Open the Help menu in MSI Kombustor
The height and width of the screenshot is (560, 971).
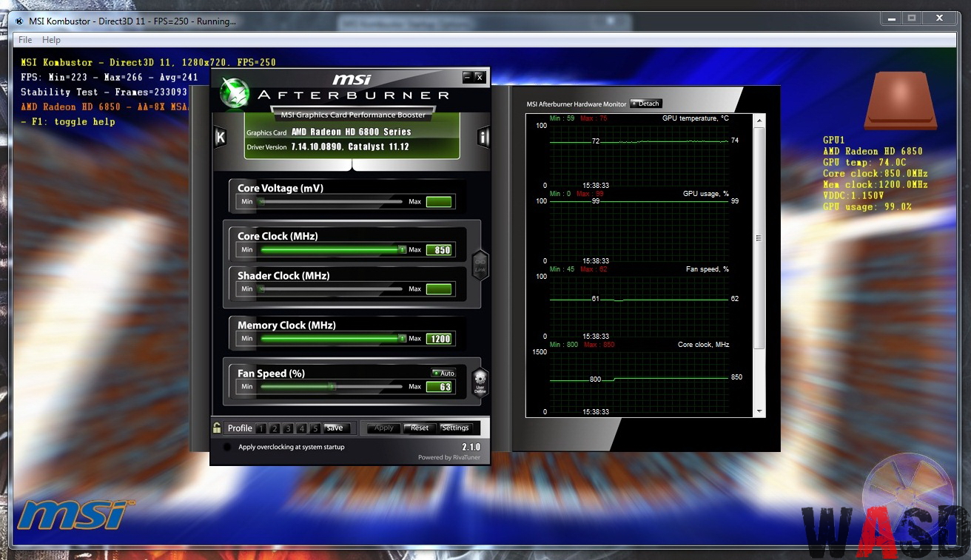coord(51,40)
